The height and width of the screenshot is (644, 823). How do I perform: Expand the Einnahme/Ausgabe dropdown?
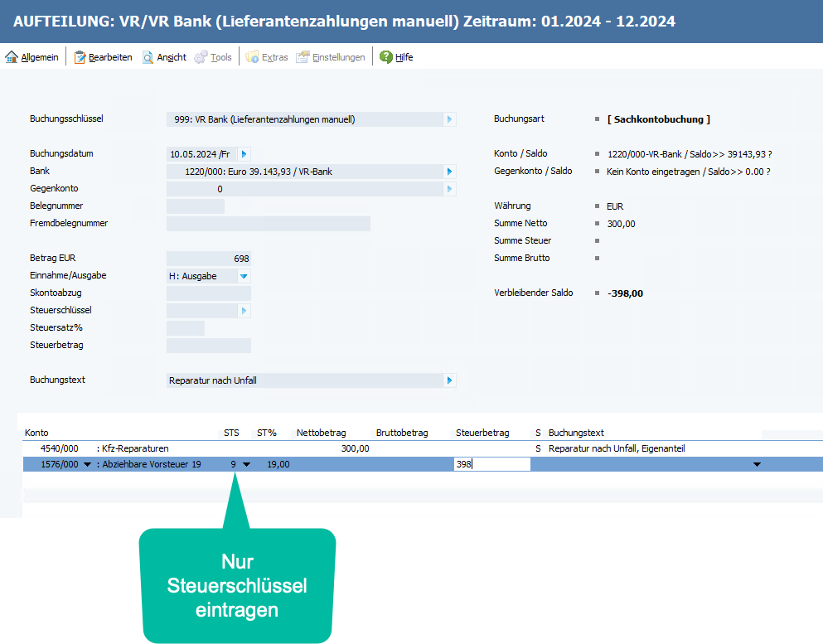click(x=244, y=276)
